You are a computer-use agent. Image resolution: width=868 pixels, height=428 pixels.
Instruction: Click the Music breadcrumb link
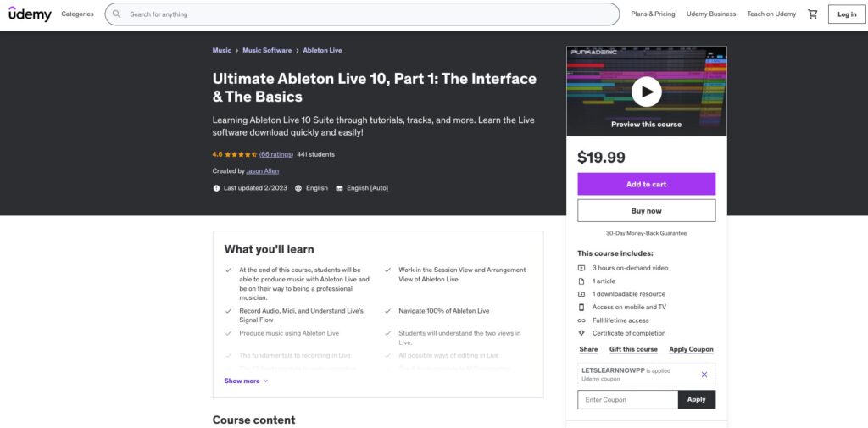[221, 51]
